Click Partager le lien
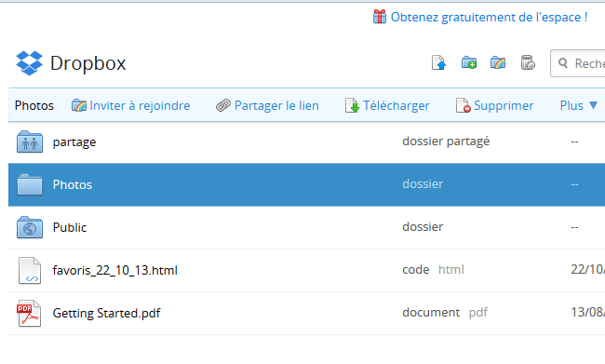605x364 pixels. pyautogui.click(x=267, y=105)
